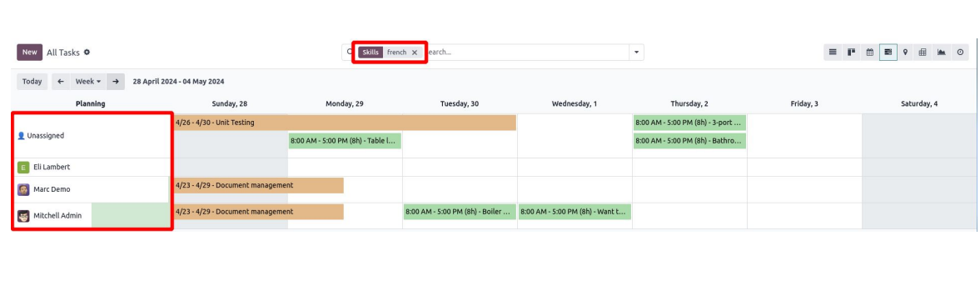
Task: Click the search input field
Action: (x=526, y=53)
